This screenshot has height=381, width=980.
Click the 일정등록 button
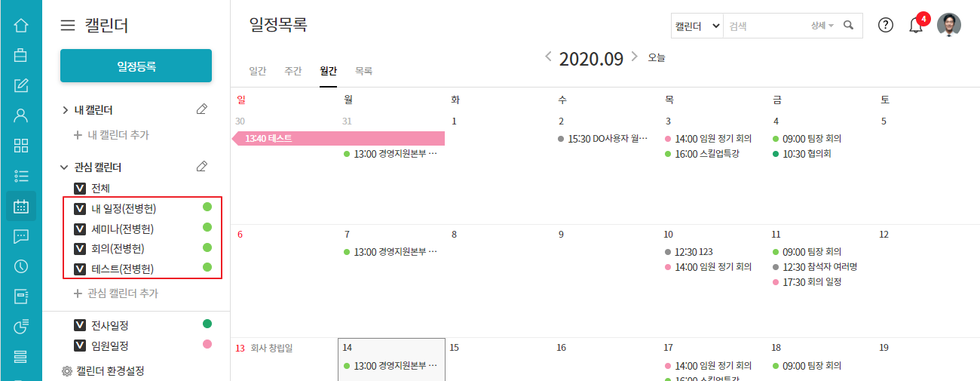[136, 66]
